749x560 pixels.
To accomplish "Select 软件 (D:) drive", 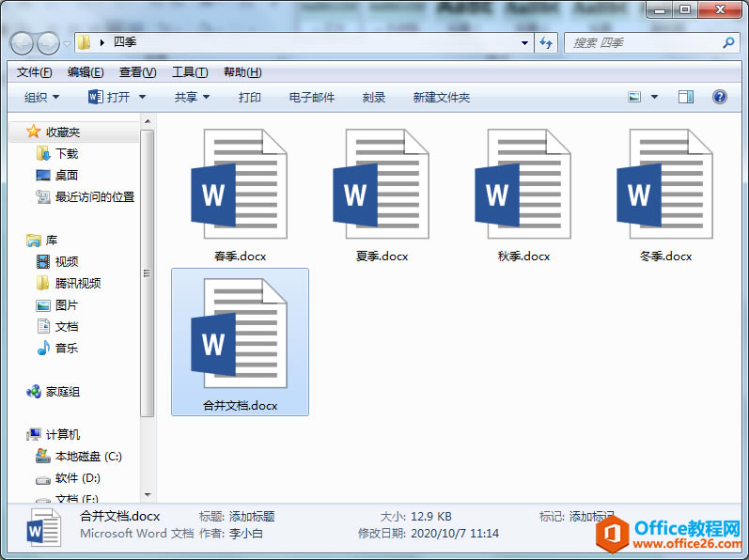I will tap(77, 478).
